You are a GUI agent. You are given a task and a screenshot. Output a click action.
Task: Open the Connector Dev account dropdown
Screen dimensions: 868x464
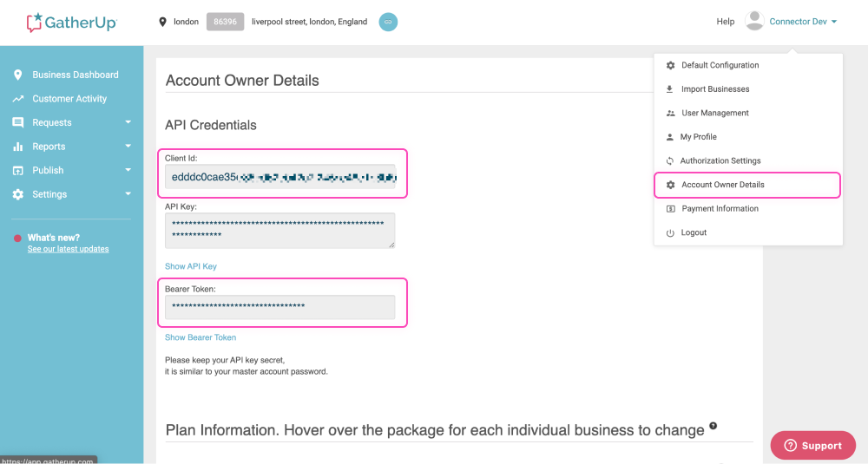tap(803, 22)
